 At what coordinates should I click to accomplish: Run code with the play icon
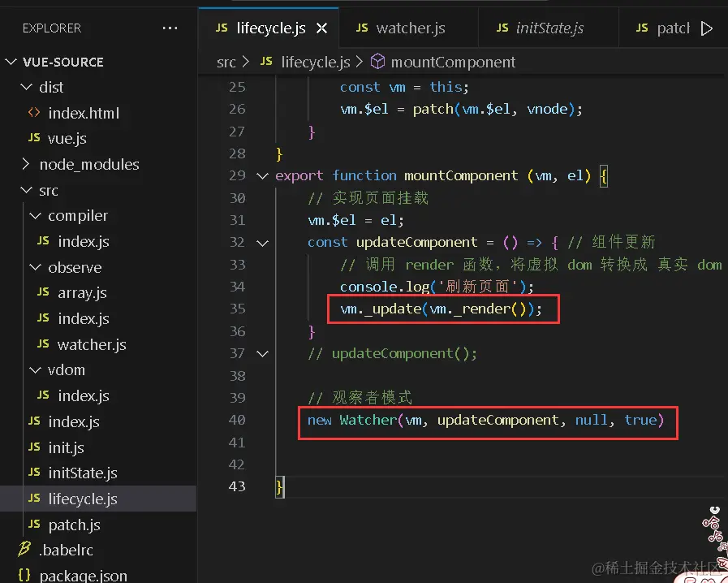click(707, 28)
